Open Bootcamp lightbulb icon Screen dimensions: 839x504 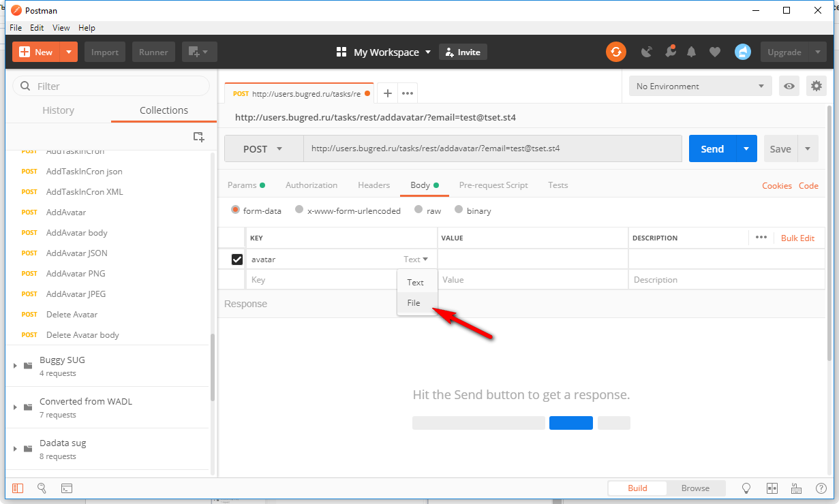tap(746, 488)
